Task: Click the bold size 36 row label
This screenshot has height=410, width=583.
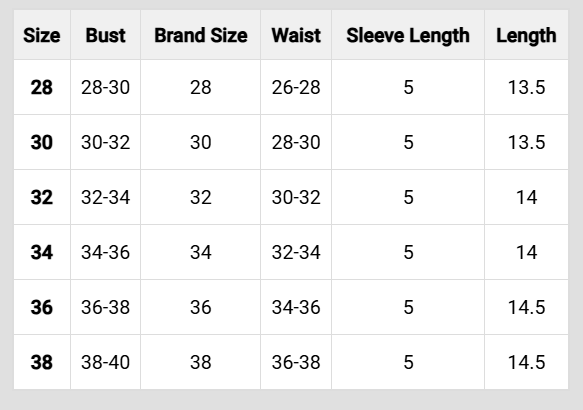Action: click(42, 307)
